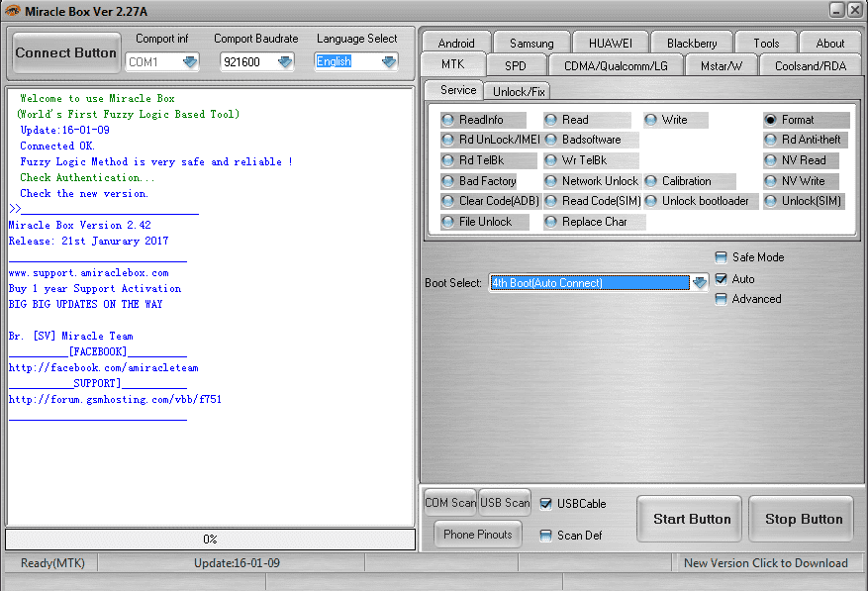Click the Update:16-01-09 status bar text
The height and width of the screenshot is (591, 868).
(x=237, y=563)
